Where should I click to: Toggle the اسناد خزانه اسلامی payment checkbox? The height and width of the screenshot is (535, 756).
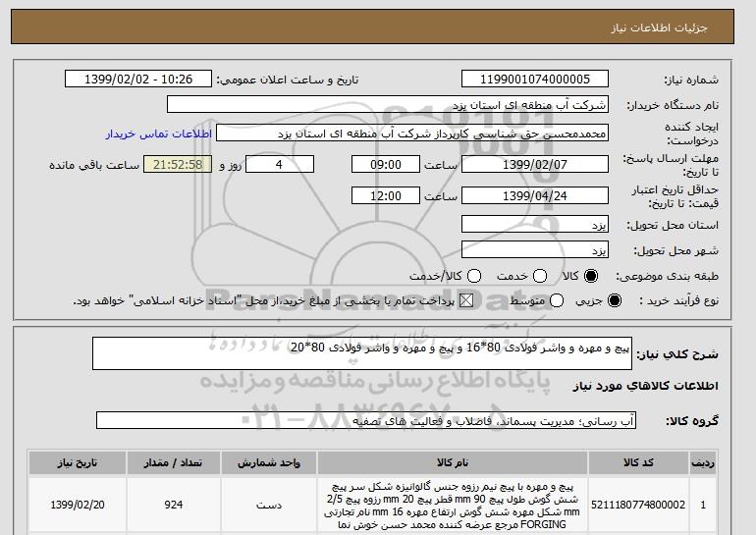pos(465,300)
